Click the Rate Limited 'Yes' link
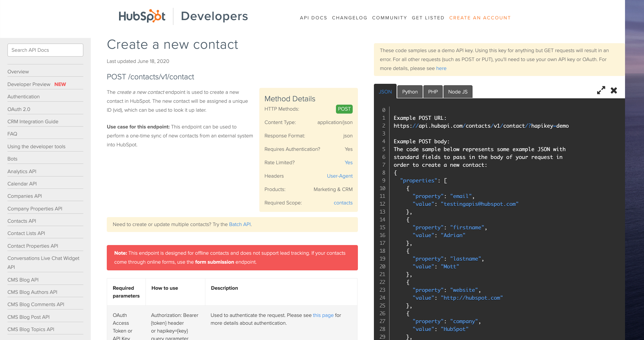 [x=349, y=162]
